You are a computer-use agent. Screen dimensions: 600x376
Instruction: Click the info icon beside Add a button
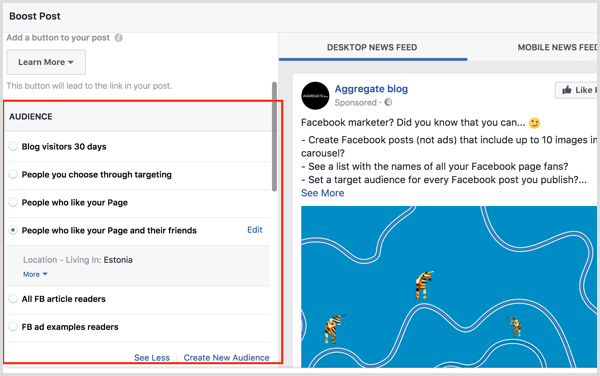tap(119, 38)
